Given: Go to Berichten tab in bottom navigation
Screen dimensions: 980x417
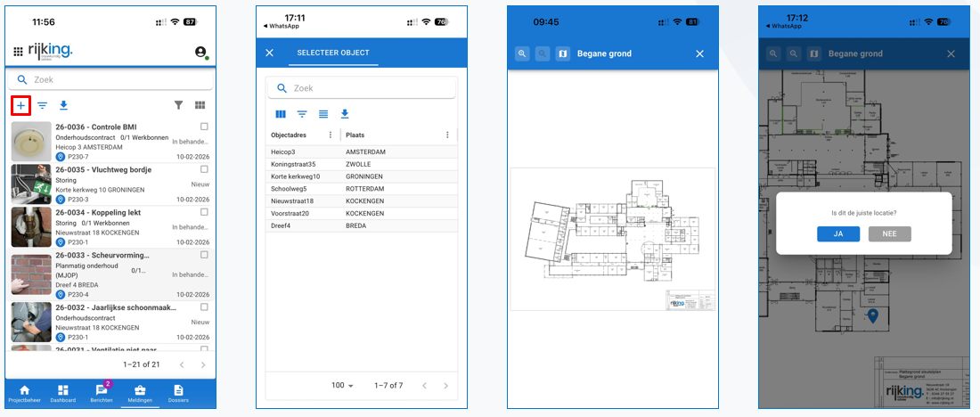Looking at the screenshot, I should click(101, 394).
